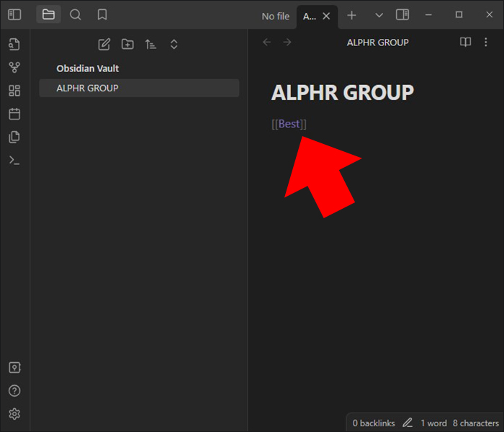504x432 pixels.
Task: Select the active ALPHR GROUP tab
Action: click(x=309, y=17)
